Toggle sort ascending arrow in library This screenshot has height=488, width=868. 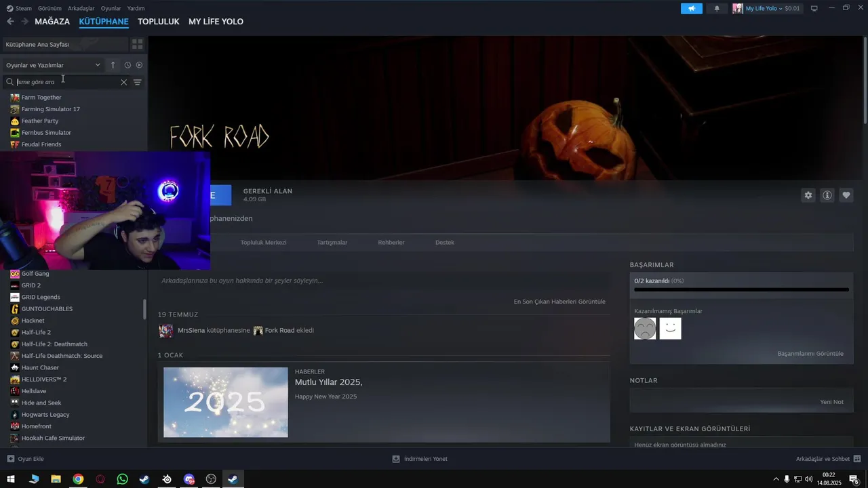tap(113, 65)
